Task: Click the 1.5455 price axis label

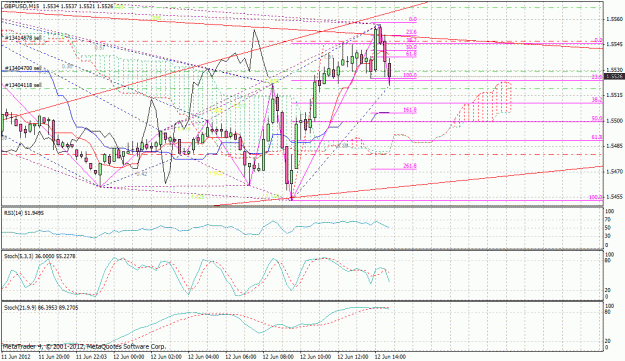Action: coord(614,197)
